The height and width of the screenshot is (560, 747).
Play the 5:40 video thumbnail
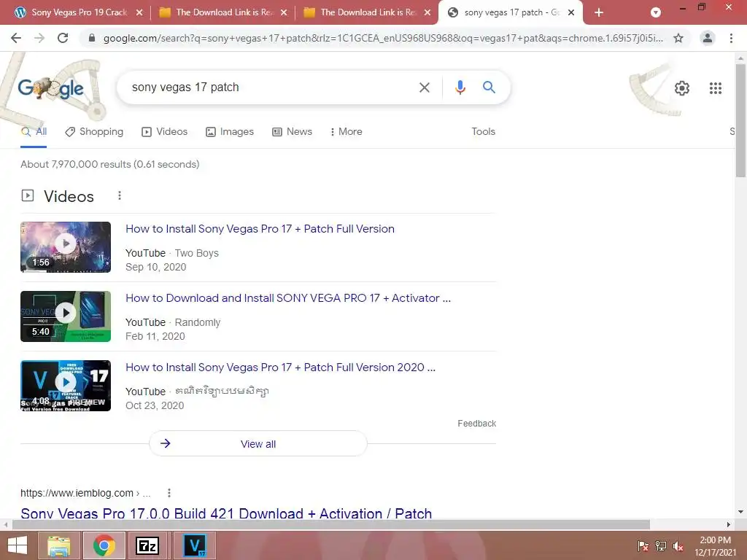point(66,316)
